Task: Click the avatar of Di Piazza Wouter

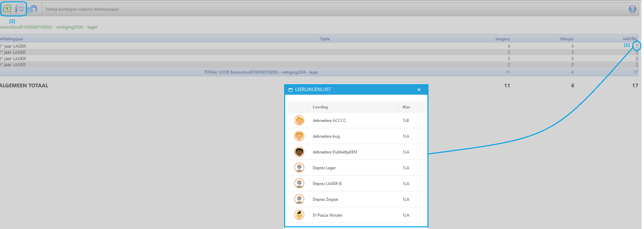Action: point(299,215)
